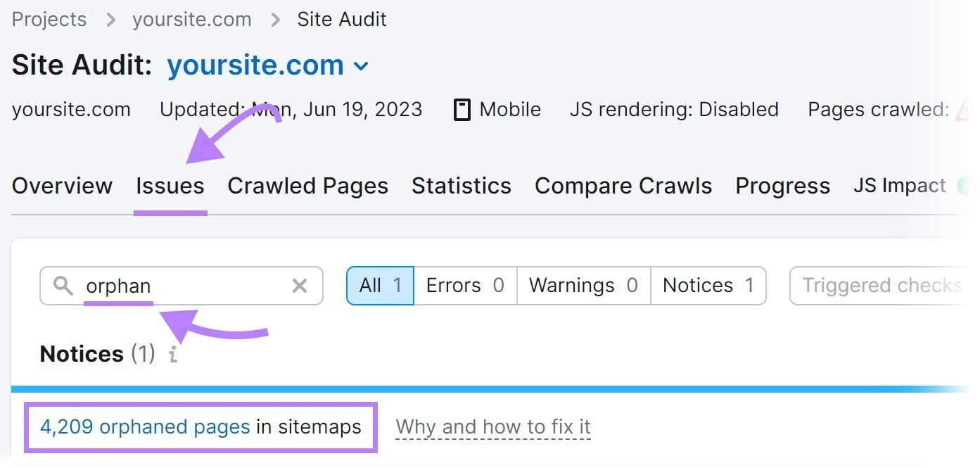Click Why and how to fix it
Screen dimensions: 980x468
493,426
